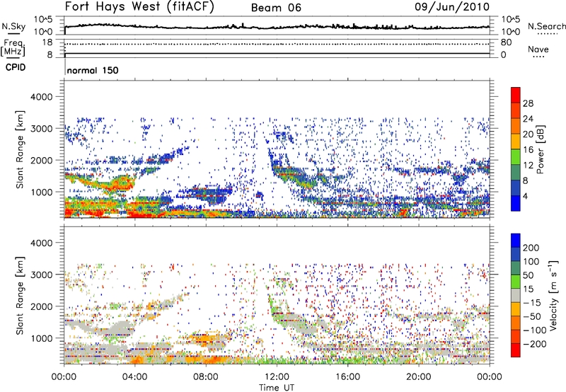Click the "4000" tick of the power panel
The image size is (566, 392).
[x=41, y=97]
